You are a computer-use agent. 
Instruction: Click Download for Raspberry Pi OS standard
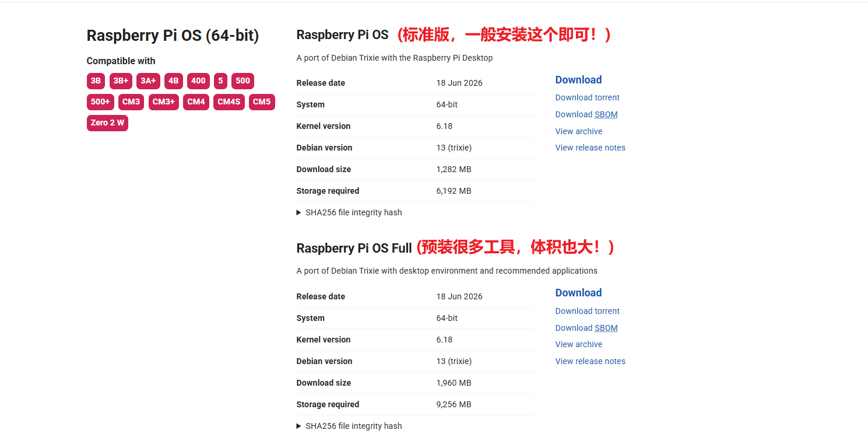(x=578, y=80)
